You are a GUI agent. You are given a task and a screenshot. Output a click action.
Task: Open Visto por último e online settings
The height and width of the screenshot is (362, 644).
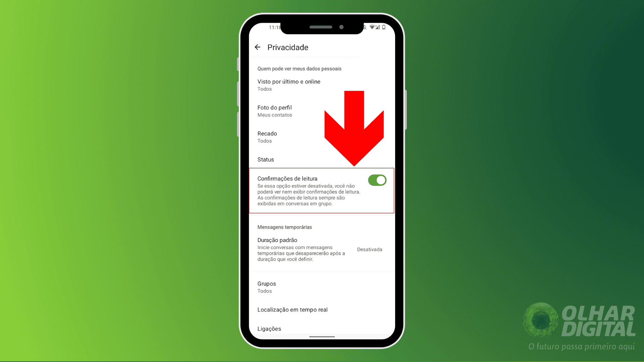289,84
